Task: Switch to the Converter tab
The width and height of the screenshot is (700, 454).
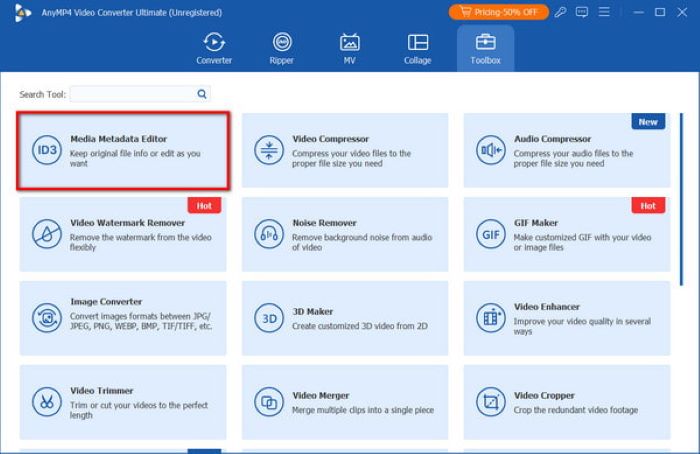Action: [214, 49]
